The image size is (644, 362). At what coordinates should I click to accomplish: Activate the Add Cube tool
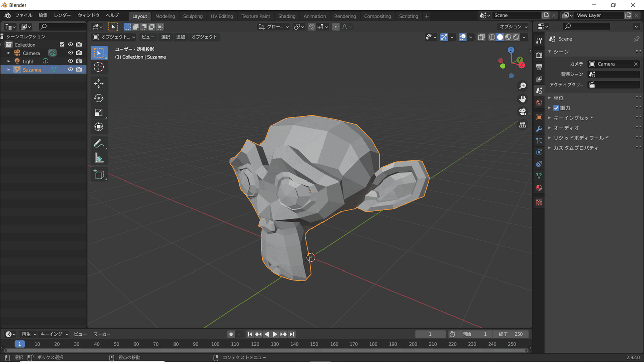tap(99, 174)
